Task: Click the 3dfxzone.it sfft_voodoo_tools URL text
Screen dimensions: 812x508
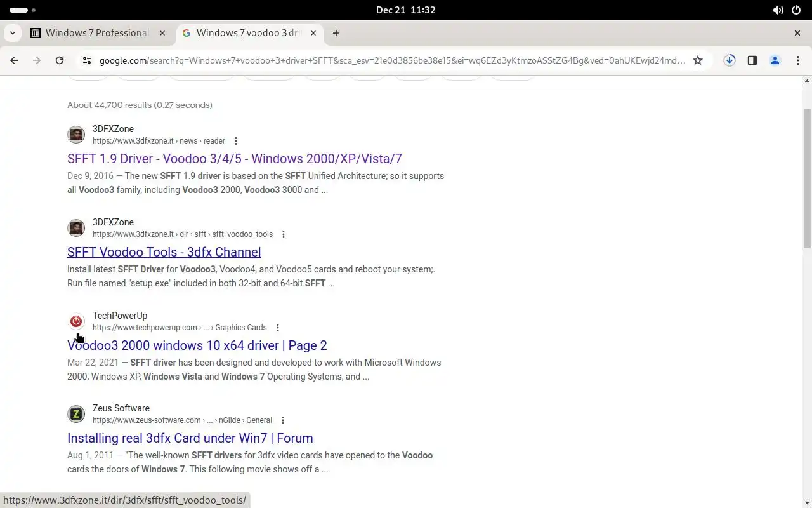Action: pos(183,234)
